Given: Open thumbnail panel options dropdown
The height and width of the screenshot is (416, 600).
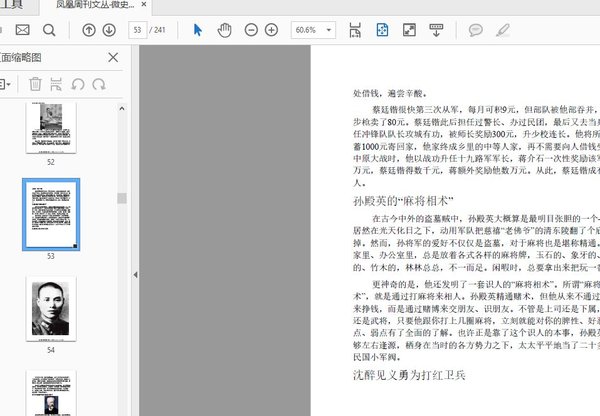Looking at the screenshot, I should (x=7, y=84).
